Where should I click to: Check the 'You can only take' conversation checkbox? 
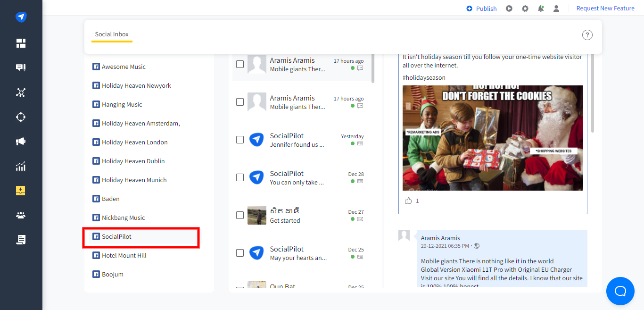(x=240, y=177)
